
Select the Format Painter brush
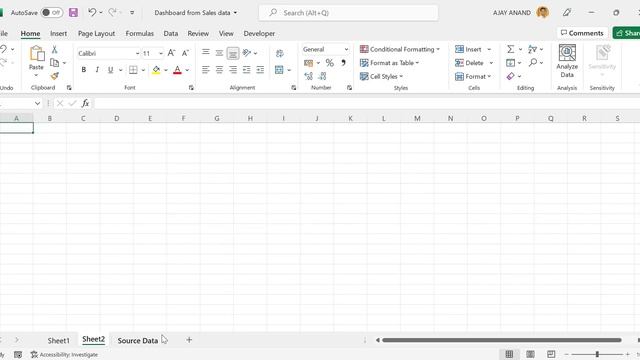point(55,76)
